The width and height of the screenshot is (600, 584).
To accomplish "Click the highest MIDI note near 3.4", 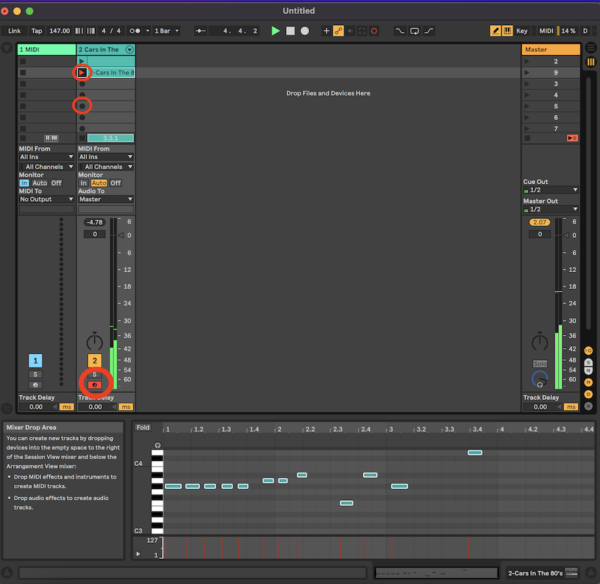I will (x=475, y=453).
